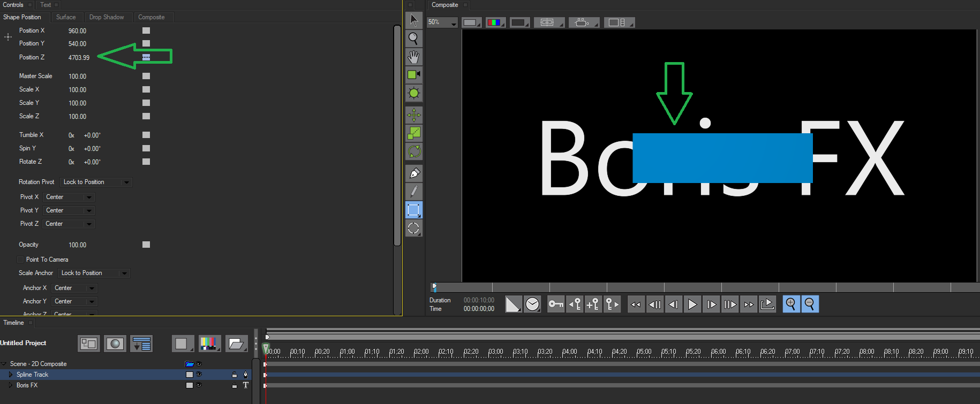
Task: Select the highlighted rectangle shape tool
Action: pyautogui.click(x=413, y=210)
